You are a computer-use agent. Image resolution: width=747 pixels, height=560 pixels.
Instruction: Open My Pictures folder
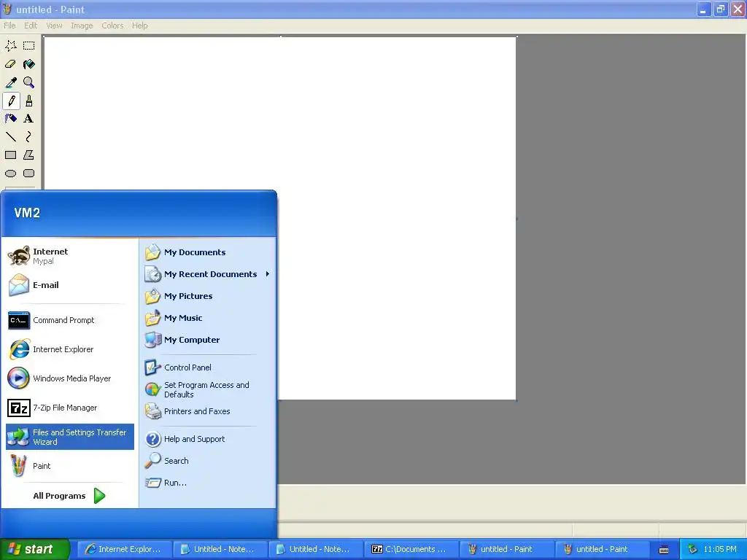pos(208,296)
